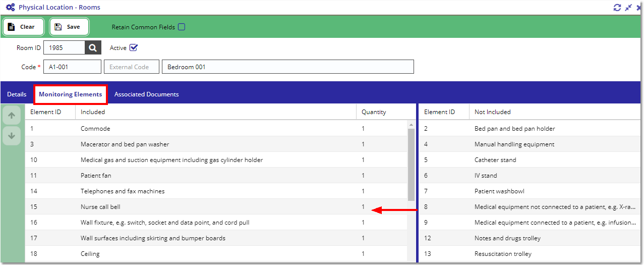Click the Room ID search magnifier icon
This screenshot has width=644, height=266.
pyautogui.click(x=93, y=48)
